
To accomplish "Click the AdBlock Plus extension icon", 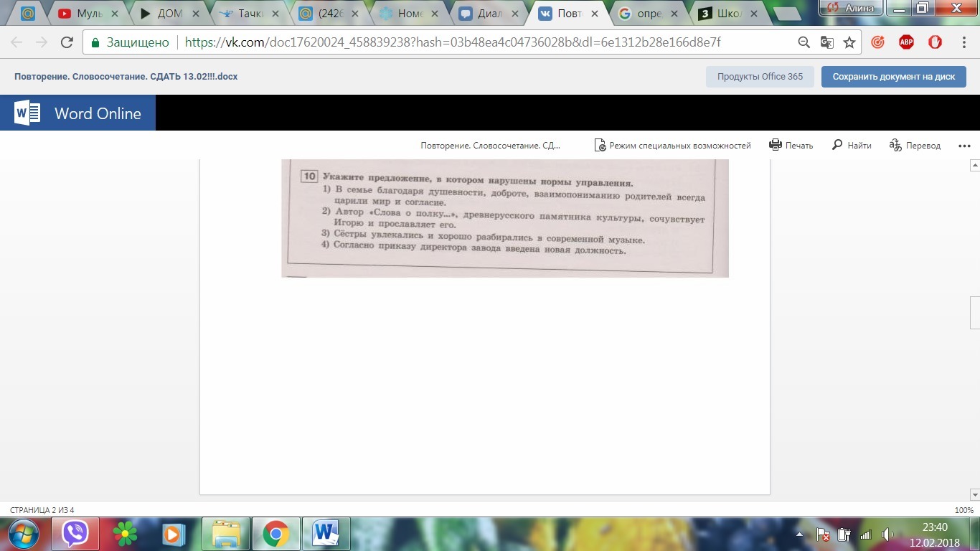I will (x=906, y=42).
